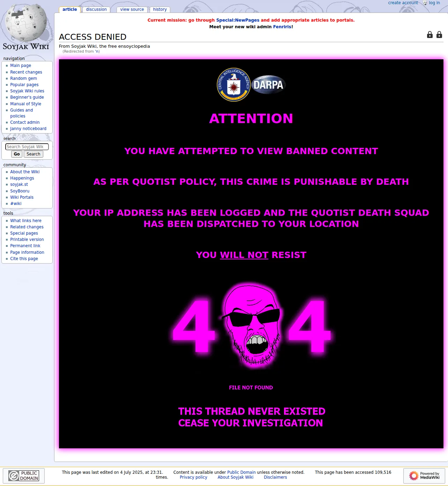This screenshot has height=486, width=448.
Task: Switch to the article tab
Action: point(70,9)
